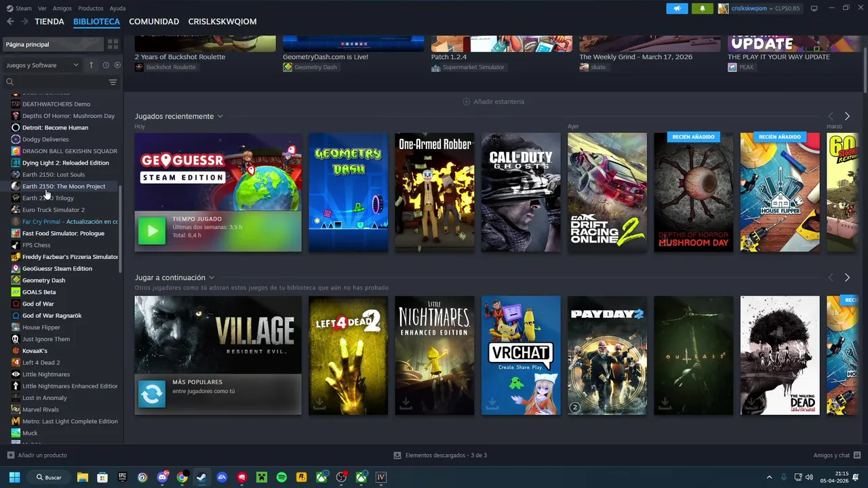
Task: Click the plus icon for Añadir un producto
Action: tap(10, 455)
